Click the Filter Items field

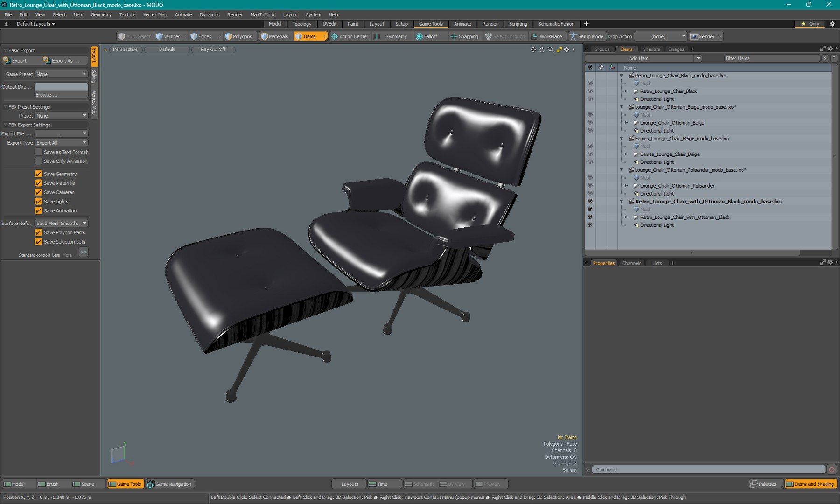(x=772, y=58)
